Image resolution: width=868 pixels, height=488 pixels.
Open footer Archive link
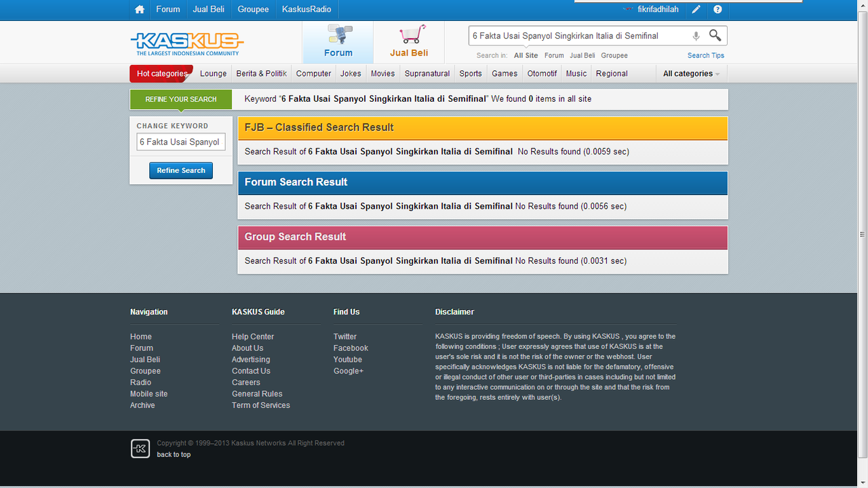tap(142, 406)
